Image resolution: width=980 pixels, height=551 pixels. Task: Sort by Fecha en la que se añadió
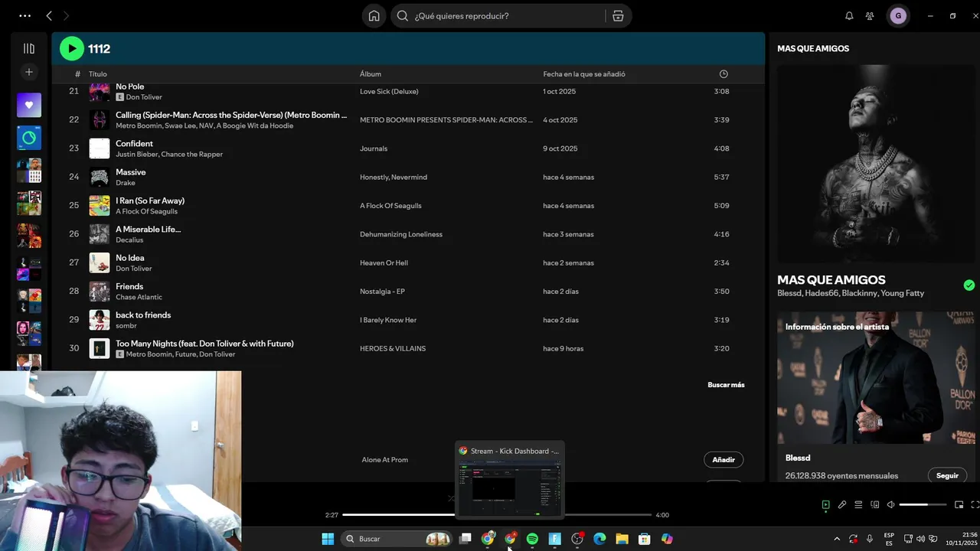(584, 74)
